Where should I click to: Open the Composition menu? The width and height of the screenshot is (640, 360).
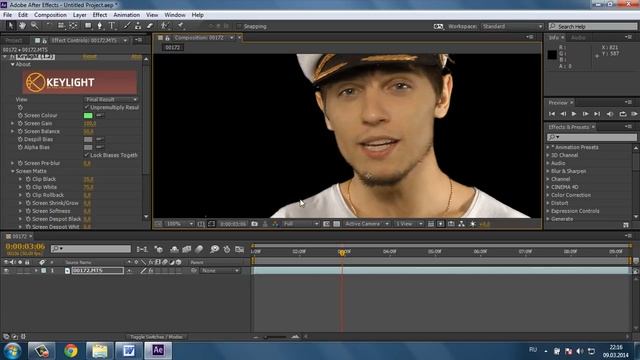point(50,15)
